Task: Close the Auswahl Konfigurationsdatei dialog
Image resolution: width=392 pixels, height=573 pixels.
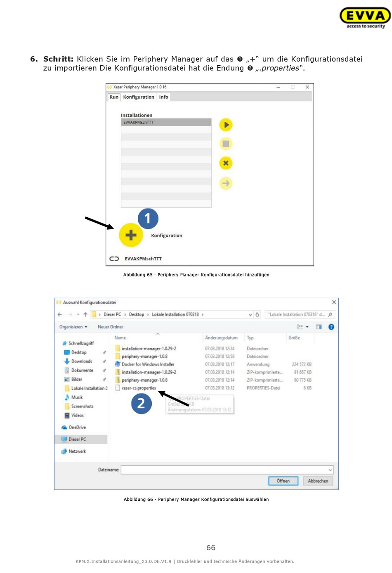Action: [x=334, y=302]
